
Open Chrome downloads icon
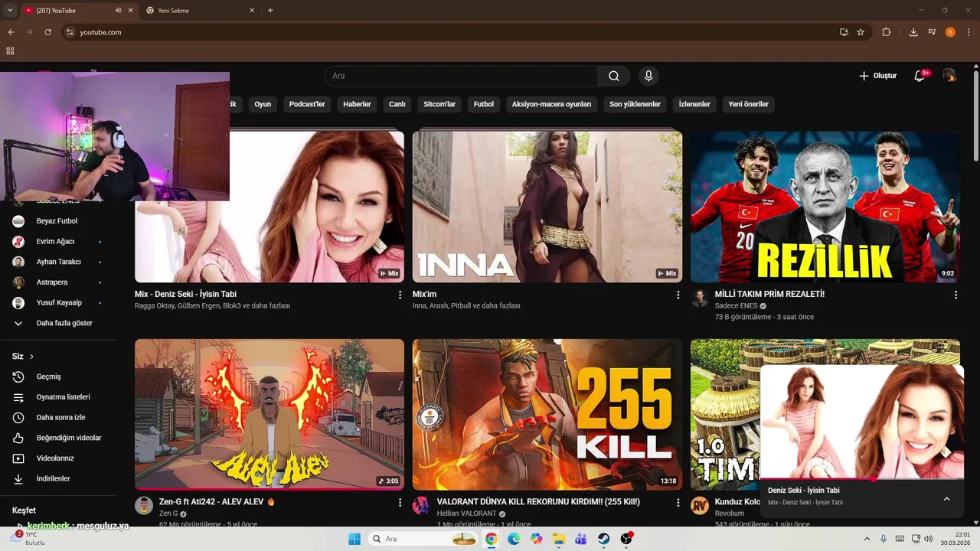(913, 32)
